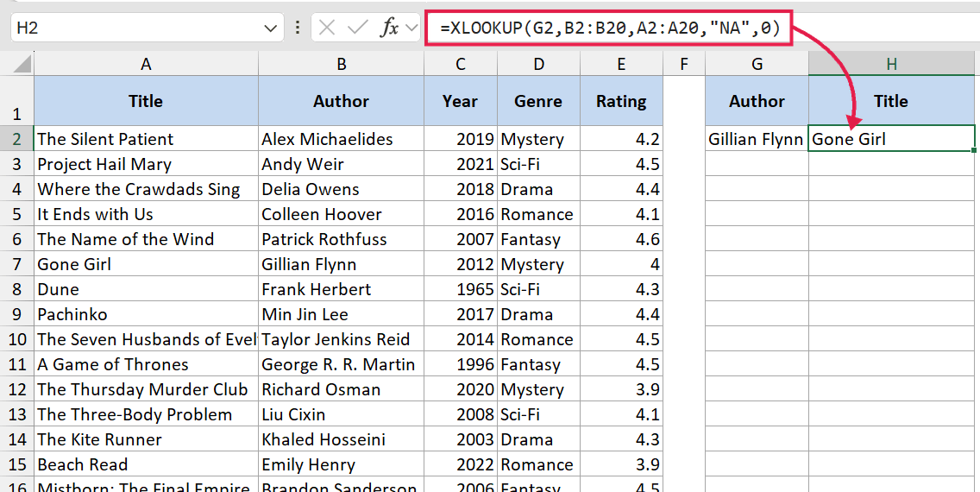Select the cell 'Emily Henry'
This screenshot has height=492, width=980.
(x=342, y=464)
